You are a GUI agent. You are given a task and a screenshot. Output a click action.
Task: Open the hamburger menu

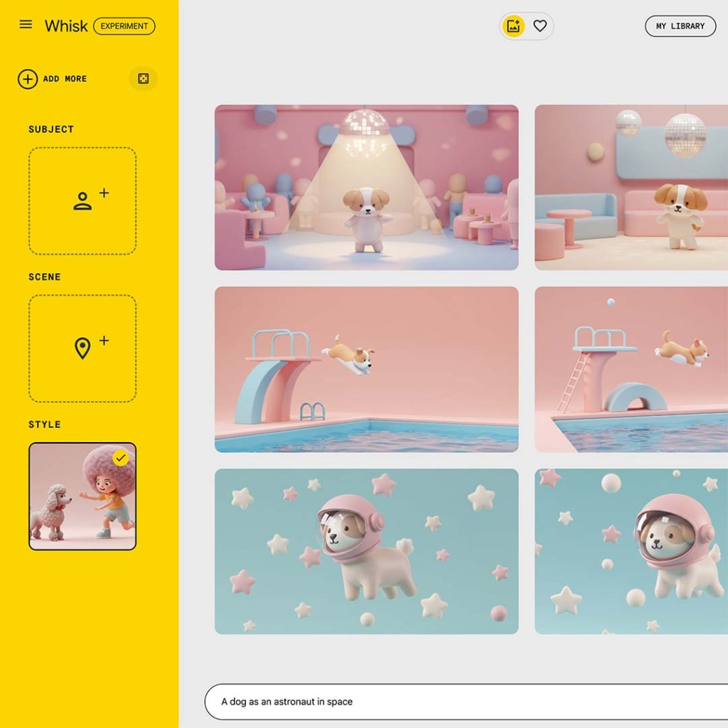pyautogui.click(x=26, y=25)
